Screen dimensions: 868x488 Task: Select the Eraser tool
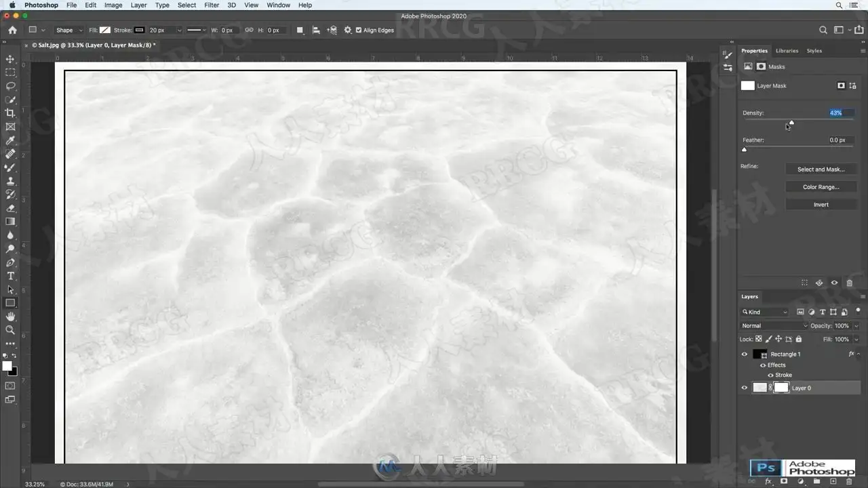[x=10, y=208]
